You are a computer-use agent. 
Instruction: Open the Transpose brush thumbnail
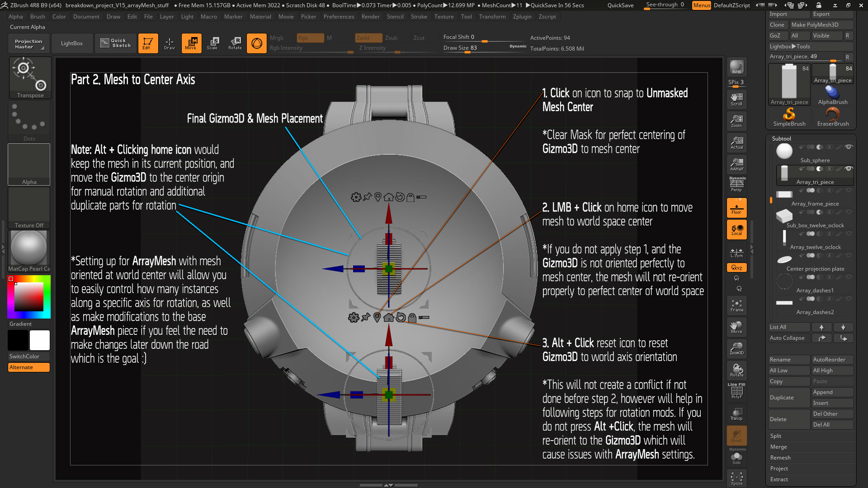(30, 77)
